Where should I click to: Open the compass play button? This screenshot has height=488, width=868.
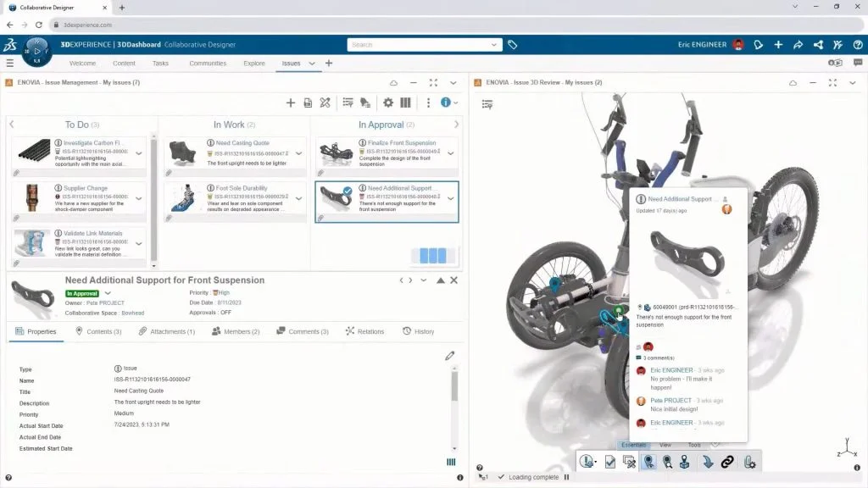[37, 51]
